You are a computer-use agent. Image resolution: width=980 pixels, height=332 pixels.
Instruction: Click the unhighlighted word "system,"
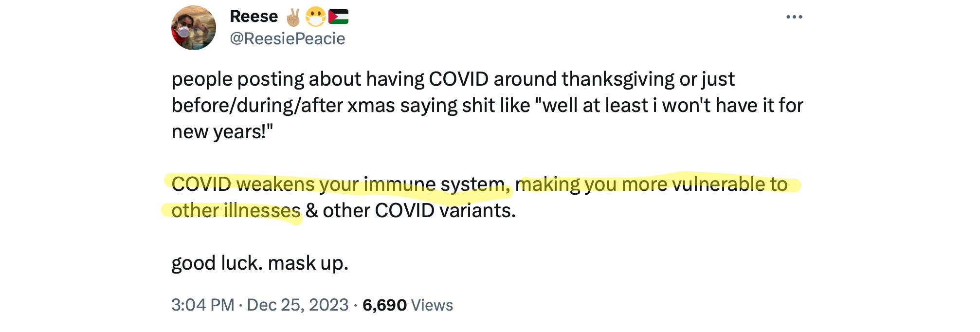(x=475, y=184)
